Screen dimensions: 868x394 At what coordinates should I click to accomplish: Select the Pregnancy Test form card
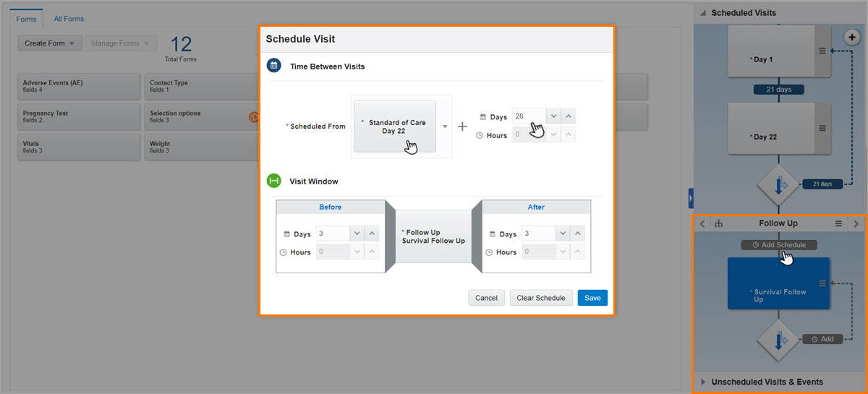click(x=79, y=116)
